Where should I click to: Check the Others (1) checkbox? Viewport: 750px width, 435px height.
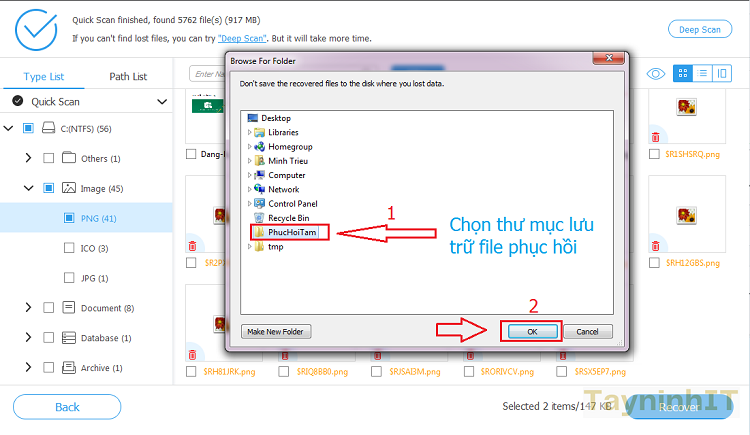coord(48,158)
